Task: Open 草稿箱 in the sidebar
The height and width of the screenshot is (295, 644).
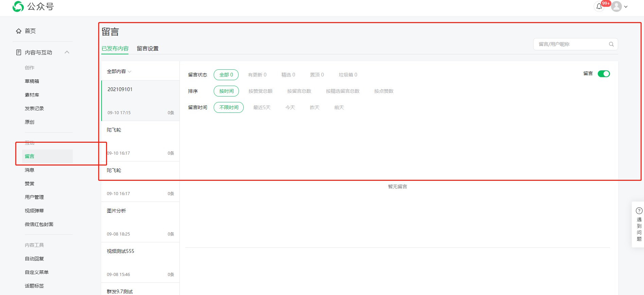Action: click(32, 81)
